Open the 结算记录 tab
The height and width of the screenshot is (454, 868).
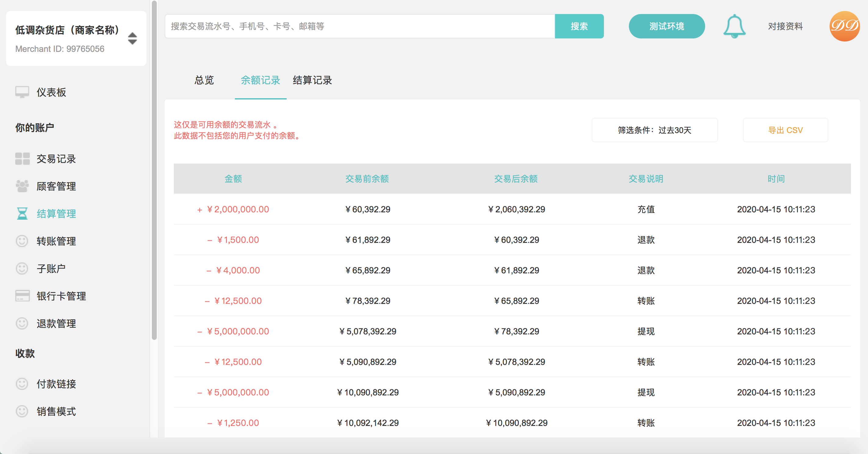point(312,80)
